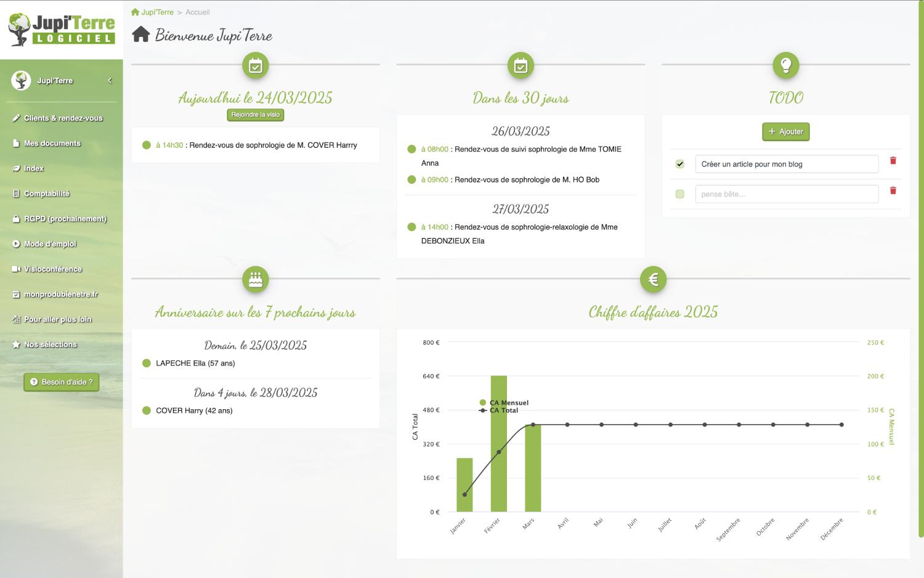924x578 pixels.
Task: Click the 'Besoin d'aide ?' button
Action: [61, 382]
